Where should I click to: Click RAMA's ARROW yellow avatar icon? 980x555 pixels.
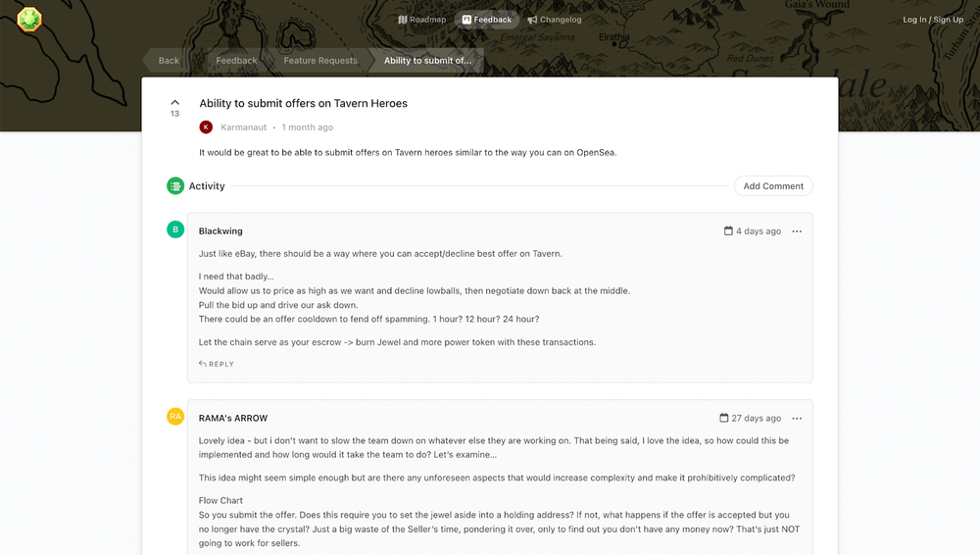175,416
